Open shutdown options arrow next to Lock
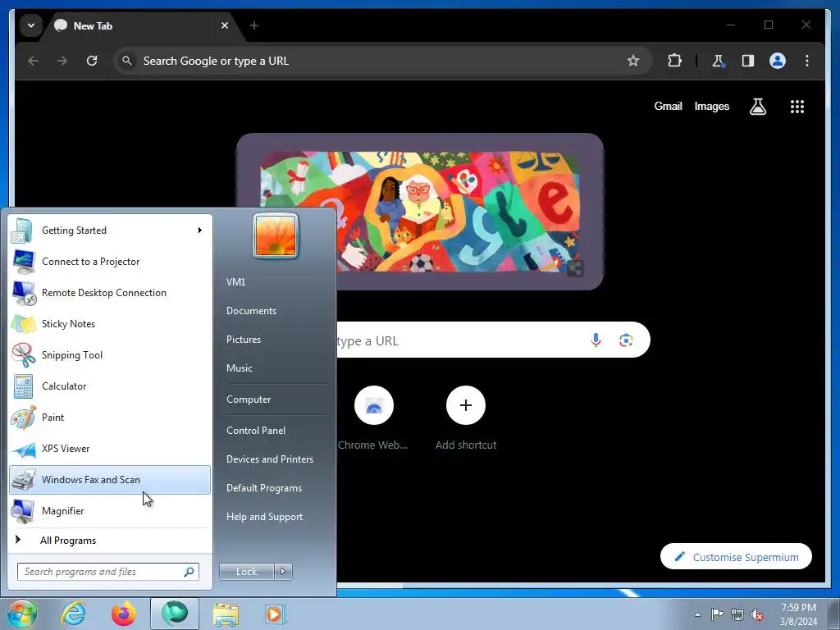Screen dimensions: 840x630 (283, 572)
